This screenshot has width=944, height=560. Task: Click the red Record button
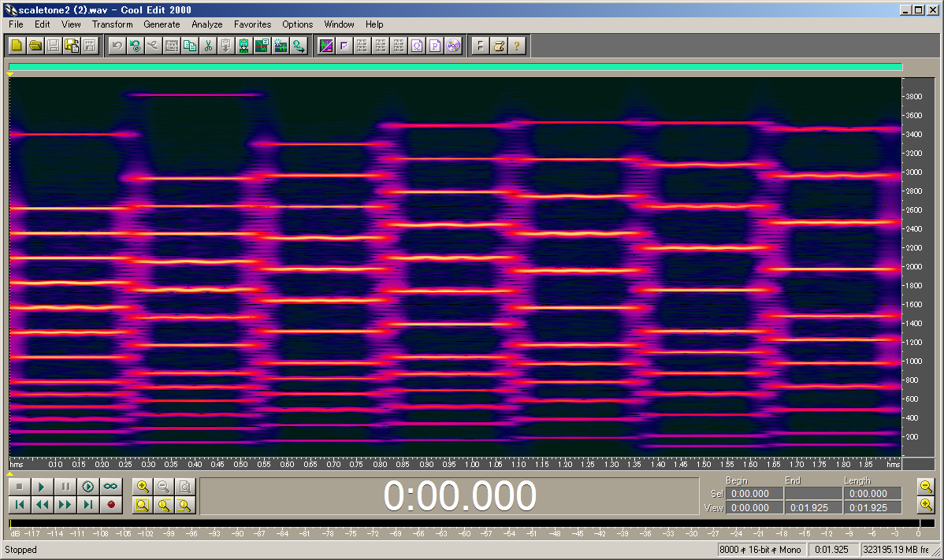111,505
